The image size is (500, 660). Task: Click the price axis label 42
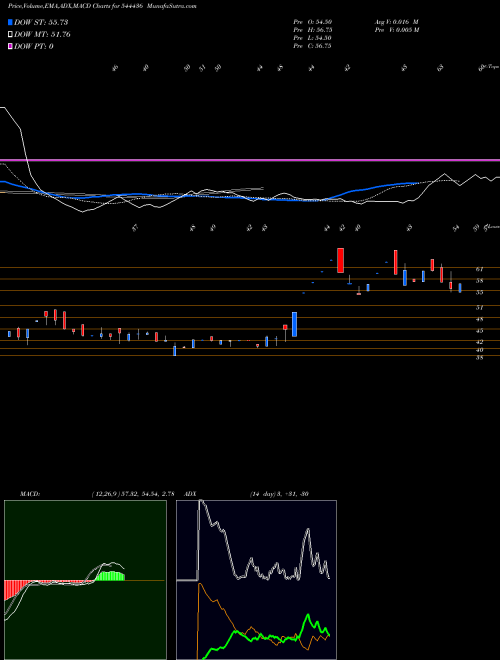[479, 342]
